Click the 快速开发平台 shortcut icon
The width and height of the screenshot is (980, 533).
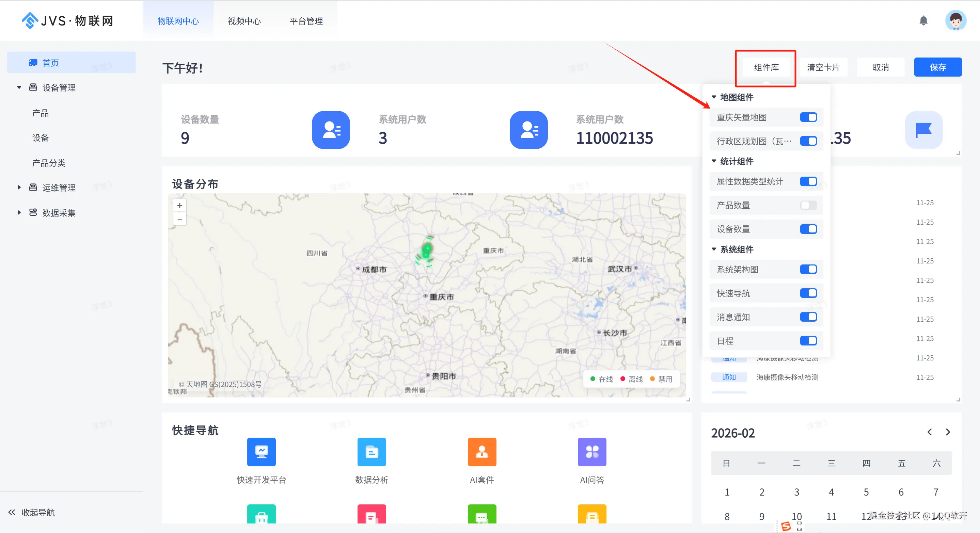pyautogui.click(x=262, y=452)
